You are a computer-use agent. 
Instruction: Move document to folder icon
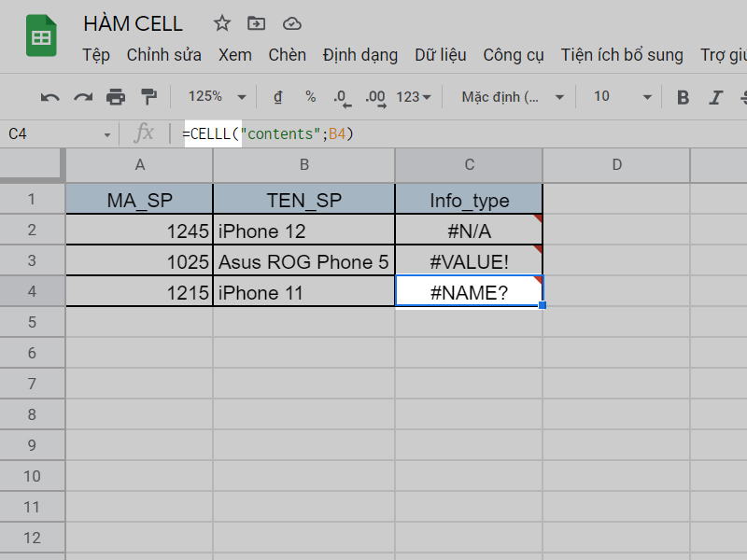(x=256, y=23)
